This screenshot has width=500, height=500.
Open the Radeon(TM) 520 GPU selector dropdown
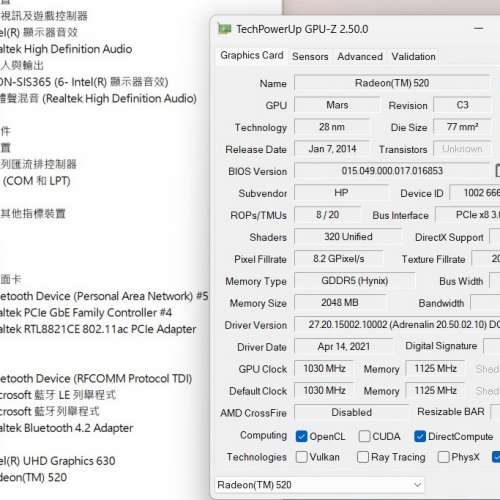point(320,485)
